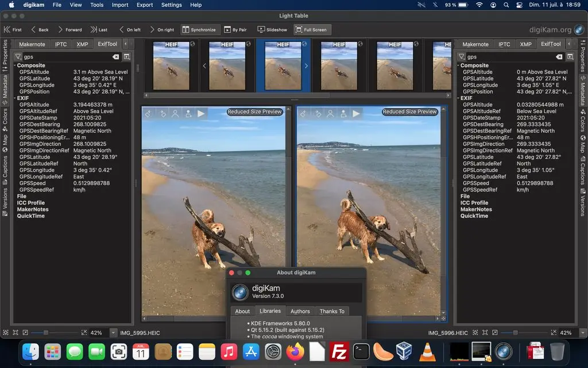
Task: Open the Captions sidebar tab on the left
Action: (4, 167)
